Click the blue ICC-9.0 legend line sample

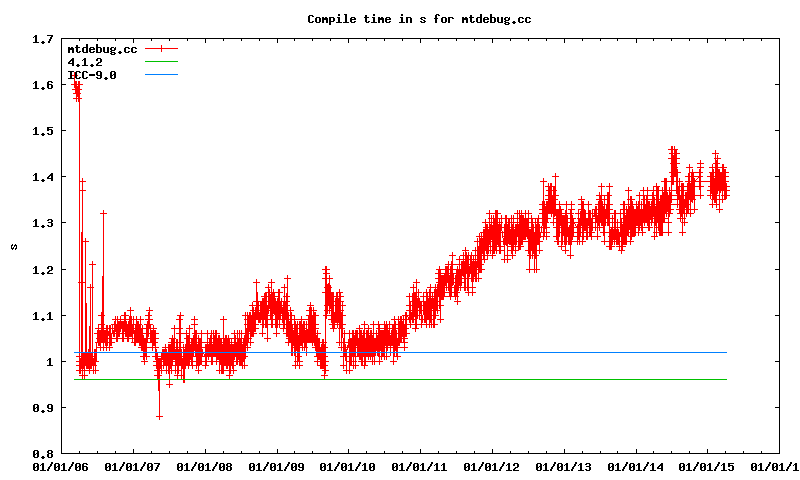[x=161, y=75]
